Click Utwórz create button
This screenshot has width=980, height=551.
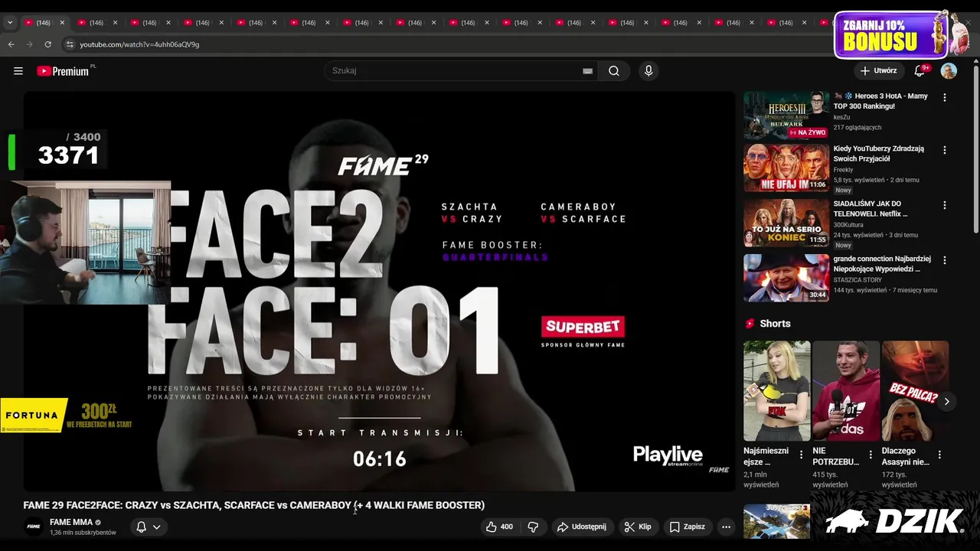(878, 71)
